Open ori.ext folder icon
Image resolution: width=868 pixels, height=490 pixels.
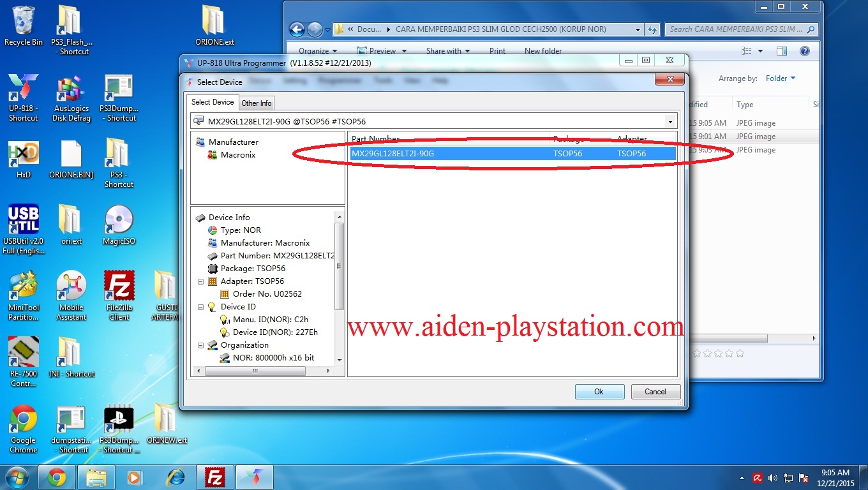click(71, 225)
